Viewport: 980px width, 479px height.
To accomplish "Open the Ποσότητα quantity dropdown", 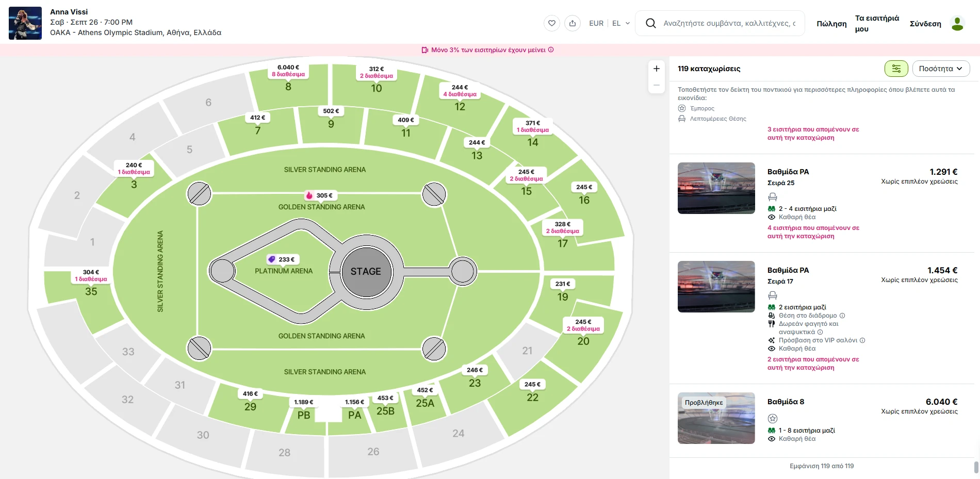I will [941, 69].
